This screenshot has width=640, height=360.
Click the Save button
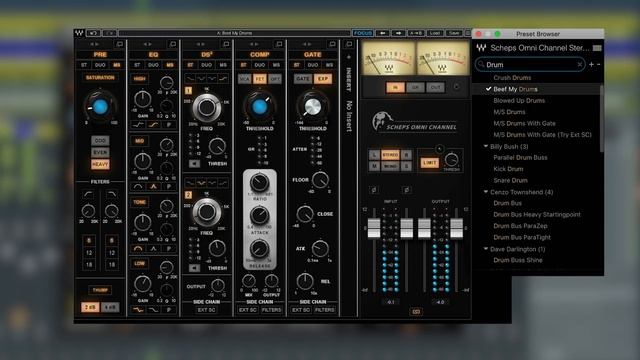pos(453,33)
